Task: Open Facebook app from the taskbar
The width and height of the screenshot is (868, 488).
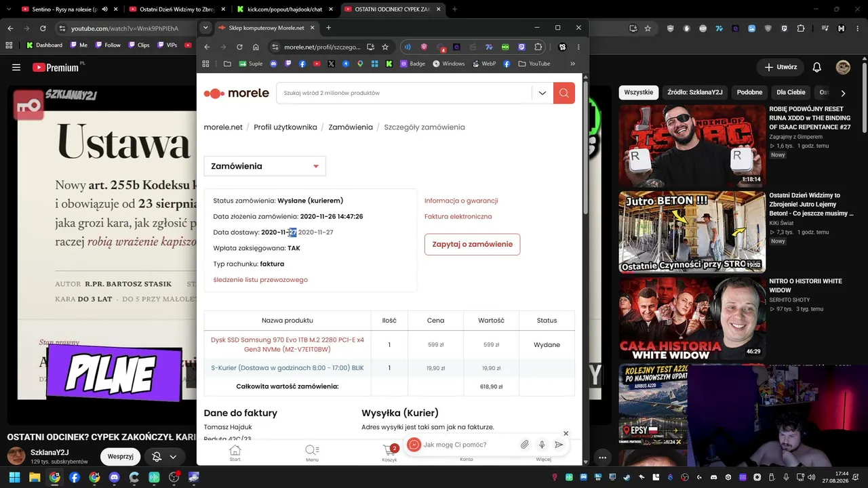Action: (x=75, y=477)
